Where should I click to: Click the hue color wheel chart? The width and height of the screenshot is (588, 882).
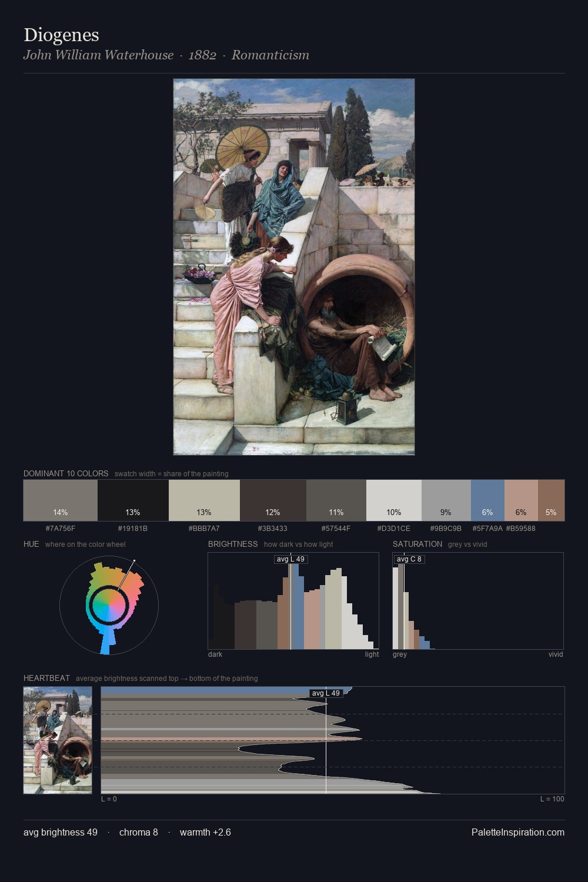tap(109, 605)
